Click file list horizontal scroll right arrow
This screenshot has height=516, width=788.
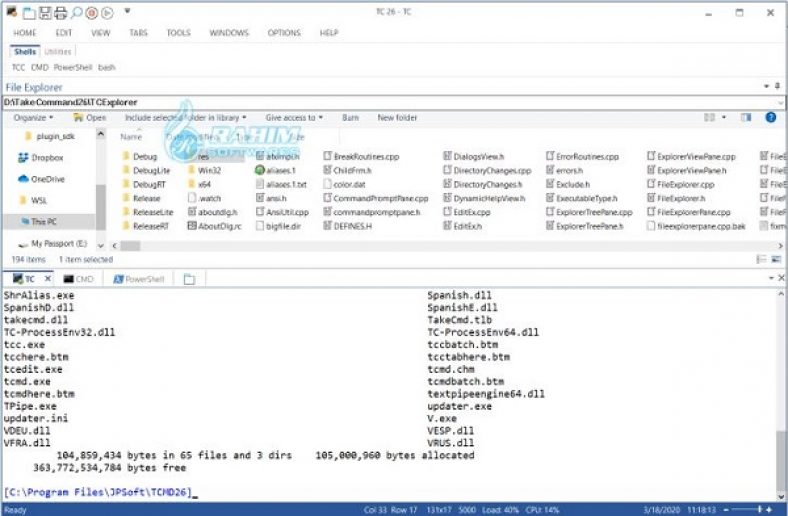click(x=781, y=246)
